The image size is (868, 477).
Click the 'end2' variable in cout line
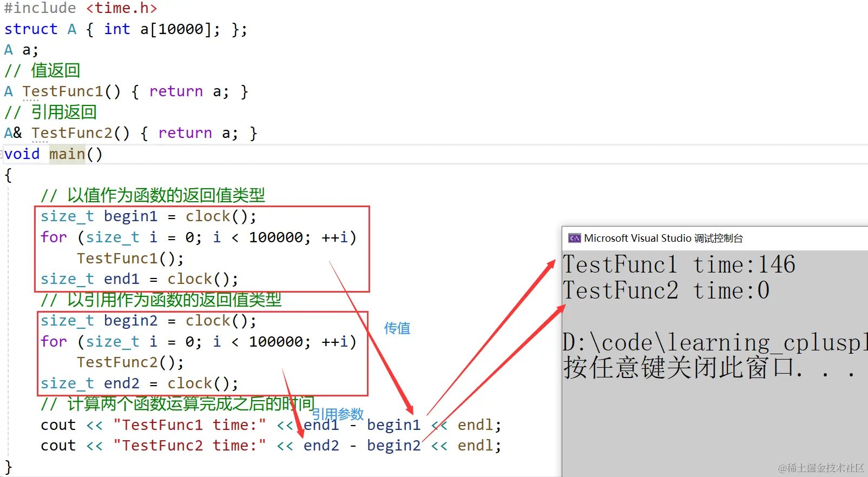321,446
